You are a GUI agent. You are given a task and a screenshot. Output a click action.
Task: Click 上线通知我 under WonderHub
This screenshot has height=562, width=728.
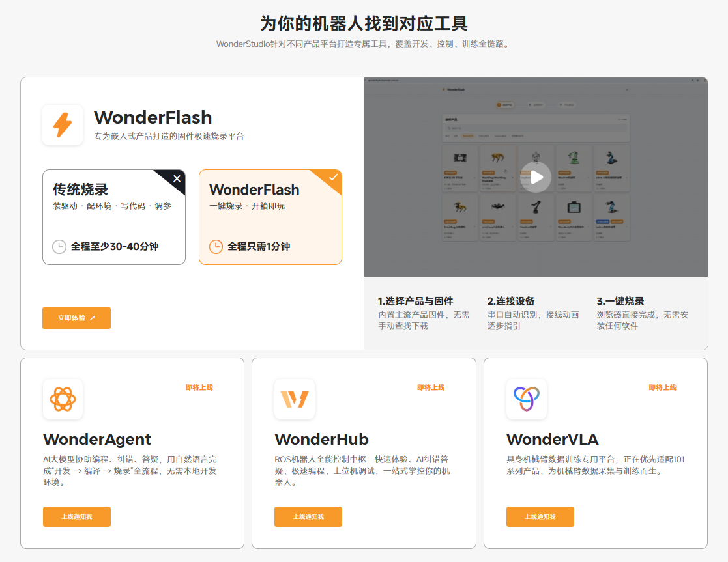[308, 516]
